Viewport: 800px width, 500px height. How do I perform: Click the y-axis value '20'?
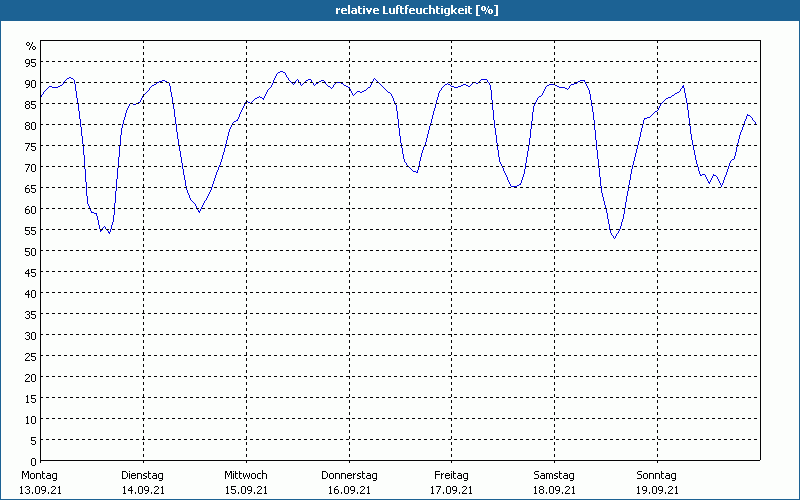tap(31, 378)
